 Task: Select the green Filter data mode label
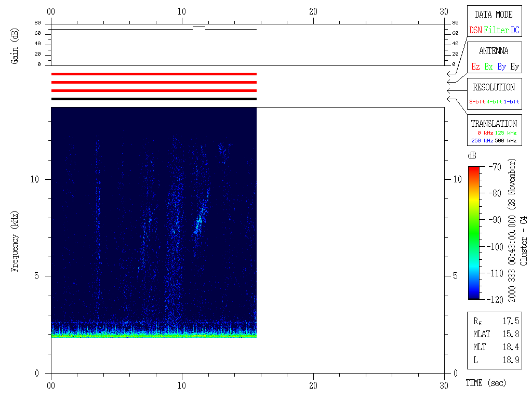coord(496,31)
